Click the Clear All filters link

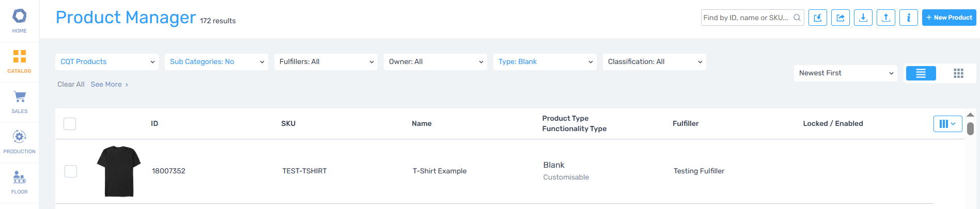pos(71,85)
